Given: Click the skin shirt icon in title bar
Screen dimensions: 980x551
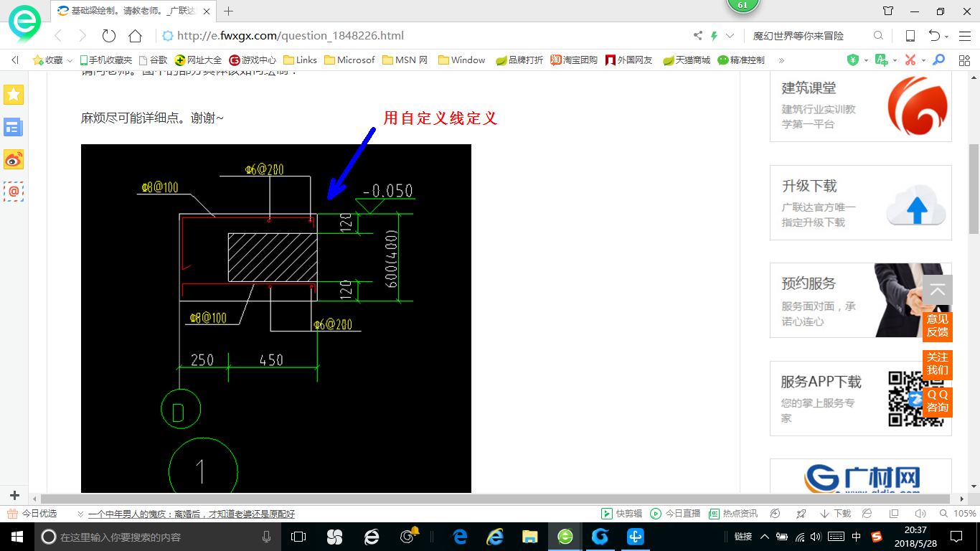Looking at the screenshot, I should click(x=888, y=11).
